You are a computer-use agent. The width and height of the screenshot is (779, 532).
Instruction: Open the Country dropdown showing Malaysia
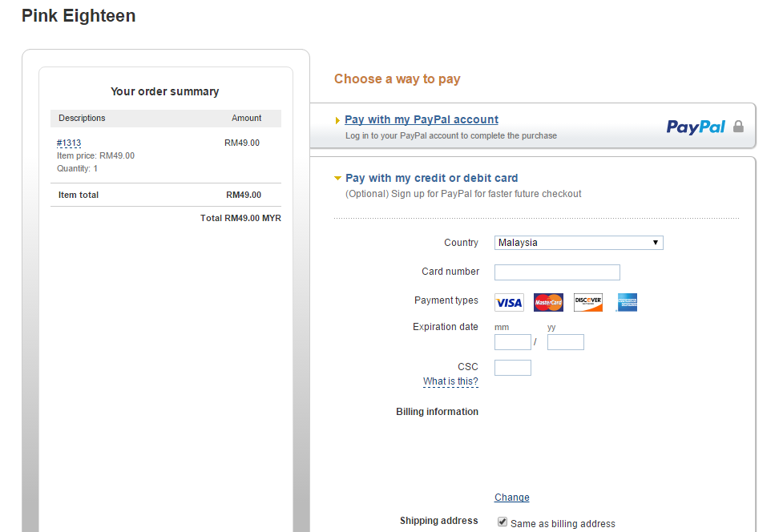(x=579, y=243)
